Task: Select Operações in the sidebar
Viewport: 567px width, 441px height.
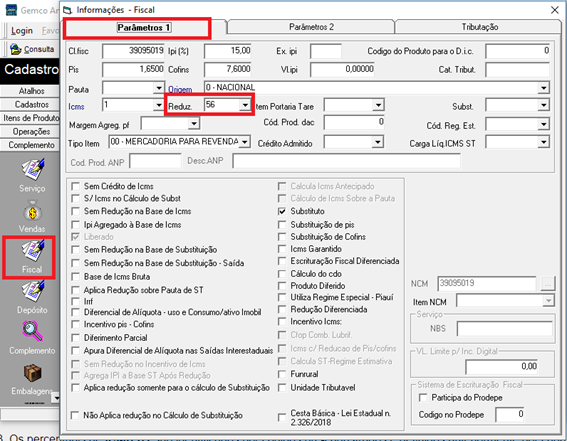Action: point(31,132)
